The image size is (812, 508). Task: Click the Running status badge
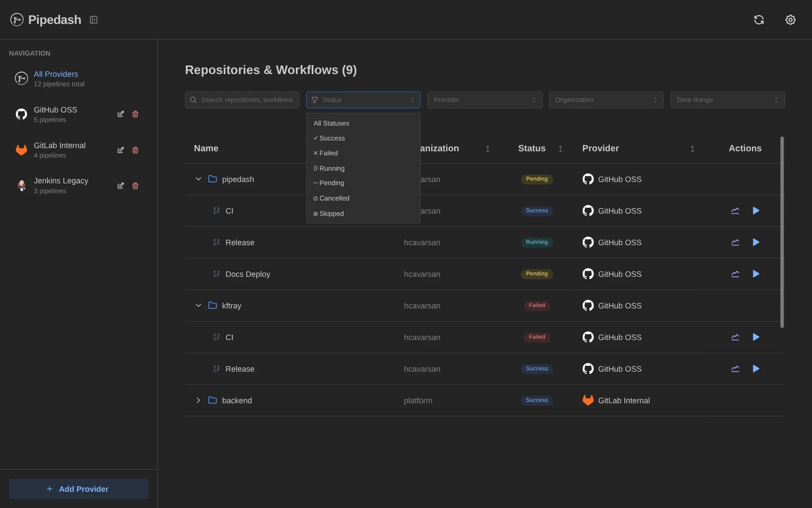(537, 242)
